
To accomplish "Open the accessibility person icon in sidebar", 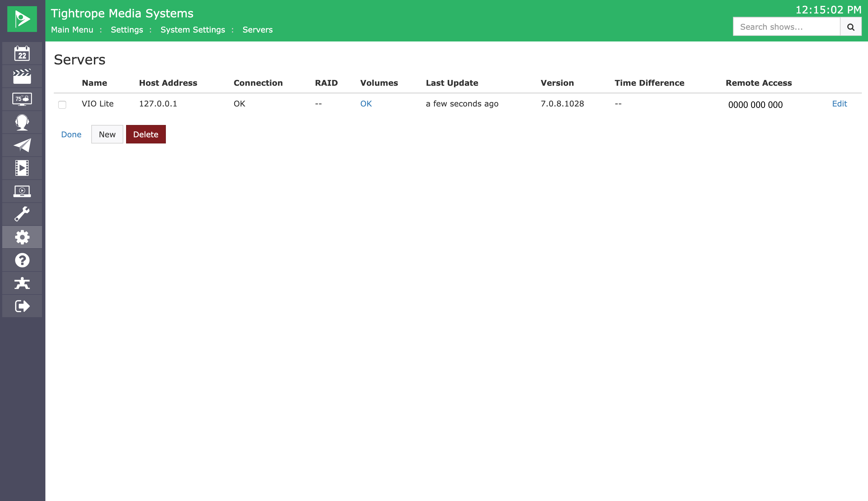I will tap(22, 283).
